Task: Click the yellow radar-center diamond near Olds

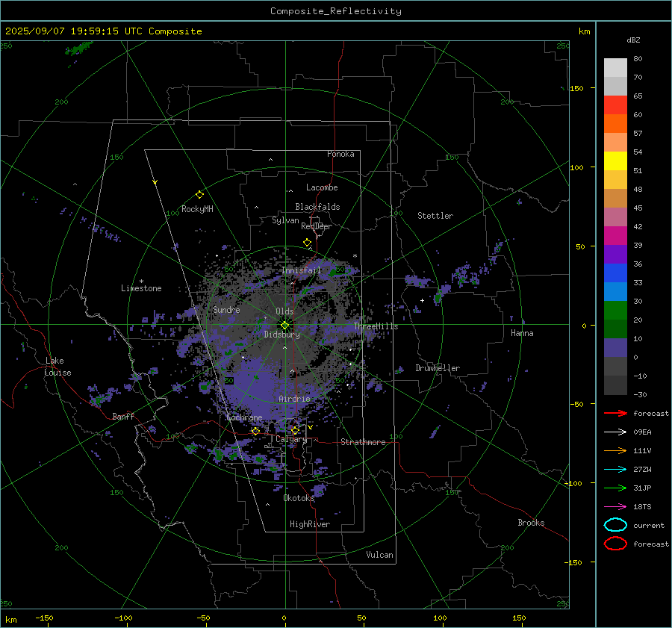Action: [284, 325]
